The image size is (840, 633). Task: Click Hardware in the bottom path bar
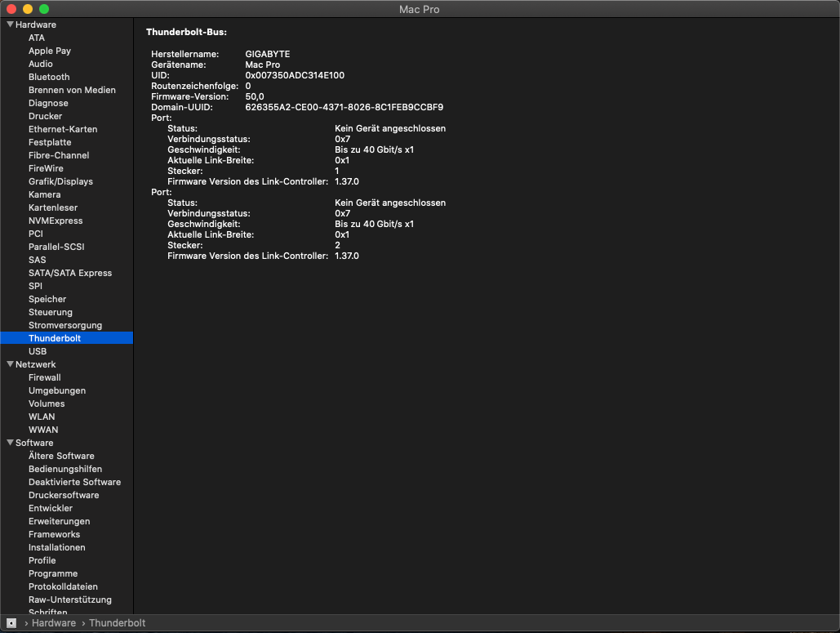(54, 623)
